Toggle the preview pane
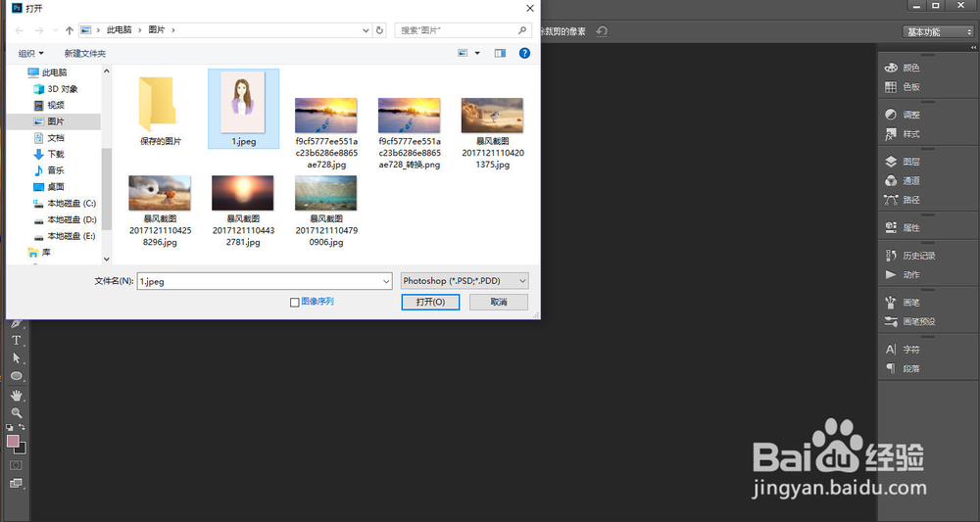Image resolution: width=980 pixels, height=522 pixels. click(x=500, y=53)
